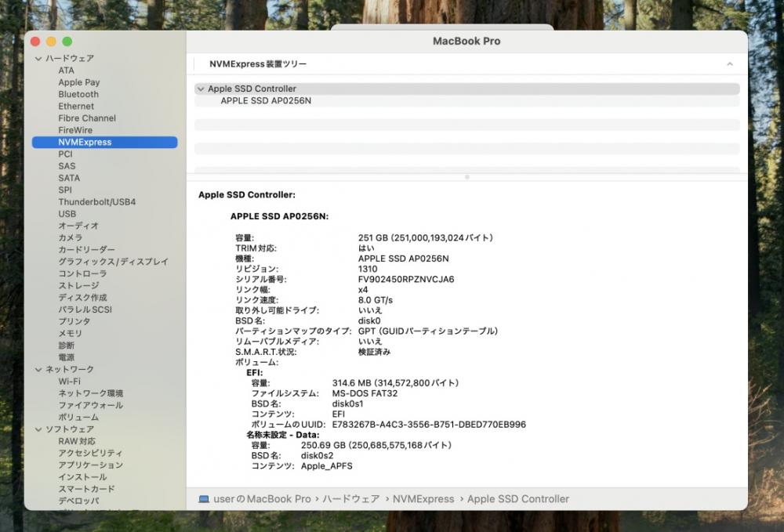Open プリンタ in the sidebar
Image resolution: width=784 pixels, height=532 pixels.
[74, 322]
